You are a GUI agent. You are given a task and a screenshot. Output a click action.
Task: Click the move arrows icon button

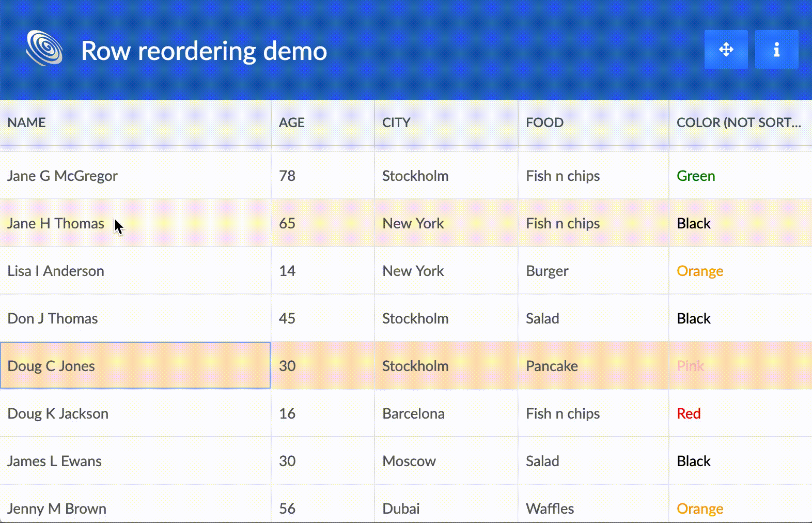[x=726, y=50]
